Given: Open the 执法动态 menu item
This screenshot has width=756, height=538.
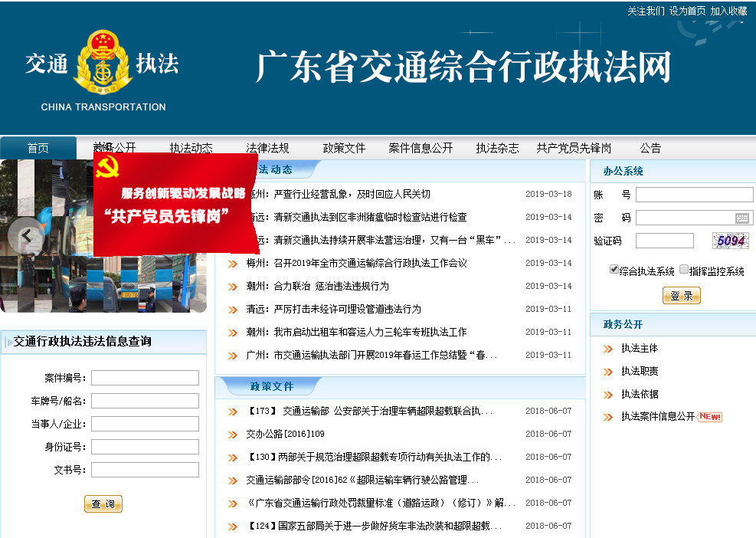Looking at the screenshot, I should click(191, 148).
